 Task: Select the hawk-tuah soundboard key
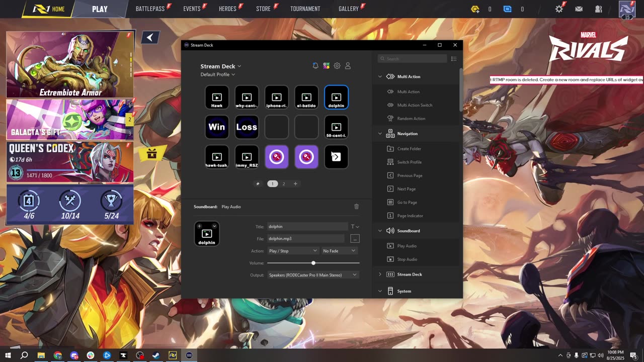[x=217, y=157]
